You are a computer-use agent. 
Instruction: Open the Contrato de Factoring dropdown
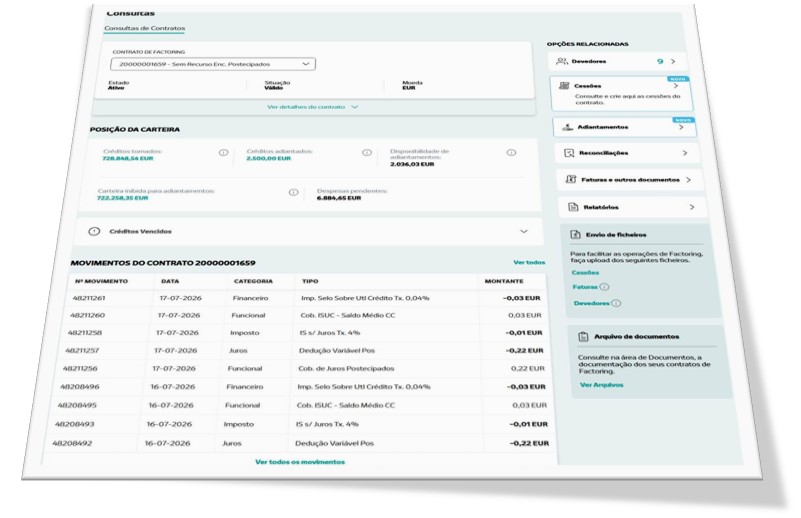coord(213,64)
